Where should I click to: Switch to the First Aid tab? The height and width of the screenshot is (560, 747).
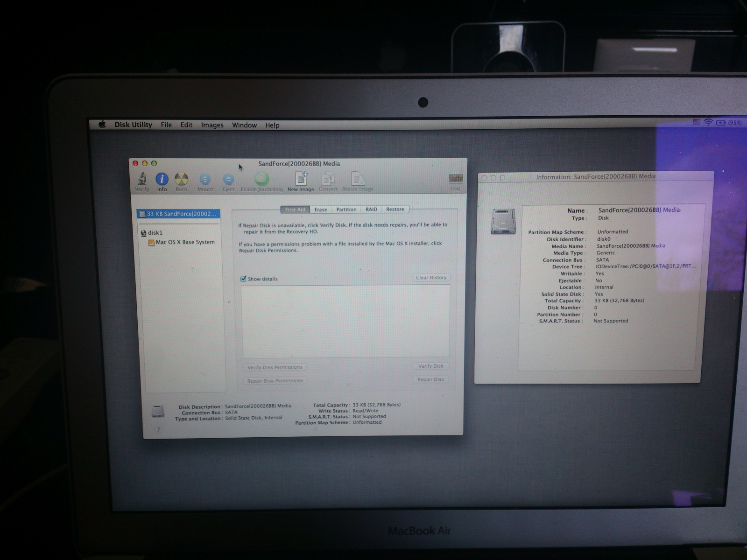click(295, 210)
